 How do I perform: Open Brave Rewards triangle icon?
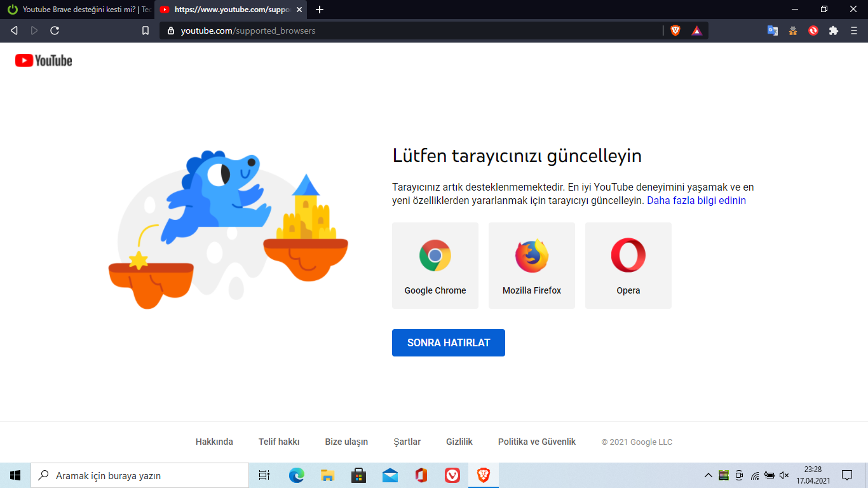coord(697,30)
